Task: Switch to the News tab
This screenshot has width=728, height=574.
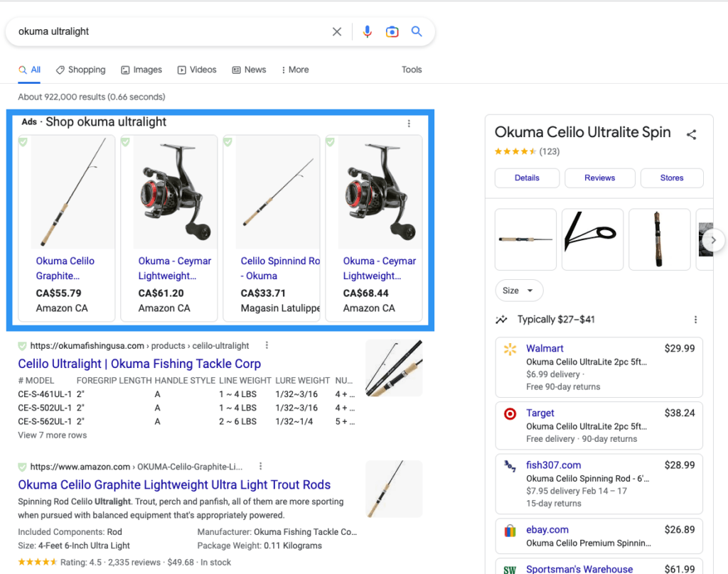Action: [x=250, y=70]
